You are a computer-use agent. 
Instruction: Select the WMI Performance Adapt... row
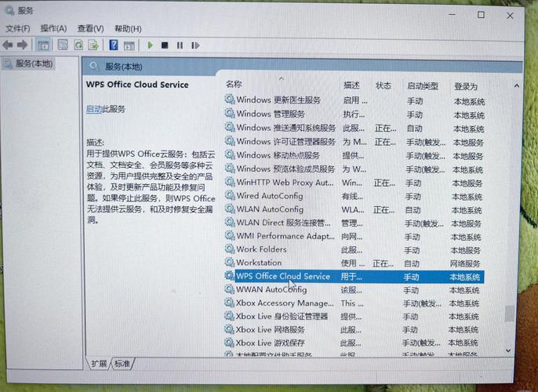tap(353, 236)
